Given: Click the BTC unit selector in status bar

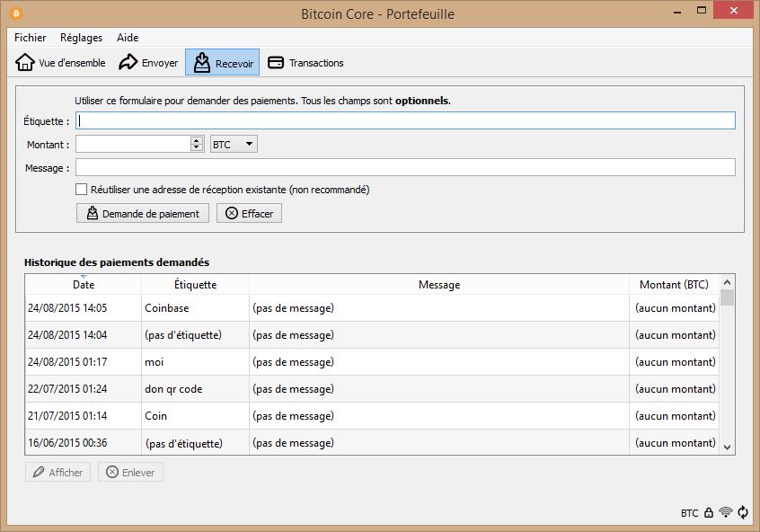Looking at the screenshot, I should point(689,513).
